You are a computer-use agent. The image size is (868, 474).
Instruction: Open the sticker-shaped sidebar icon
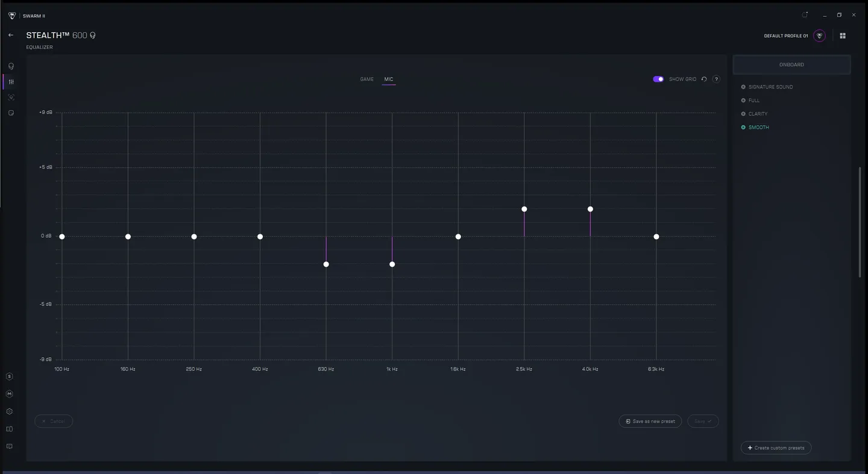[11, 113]
